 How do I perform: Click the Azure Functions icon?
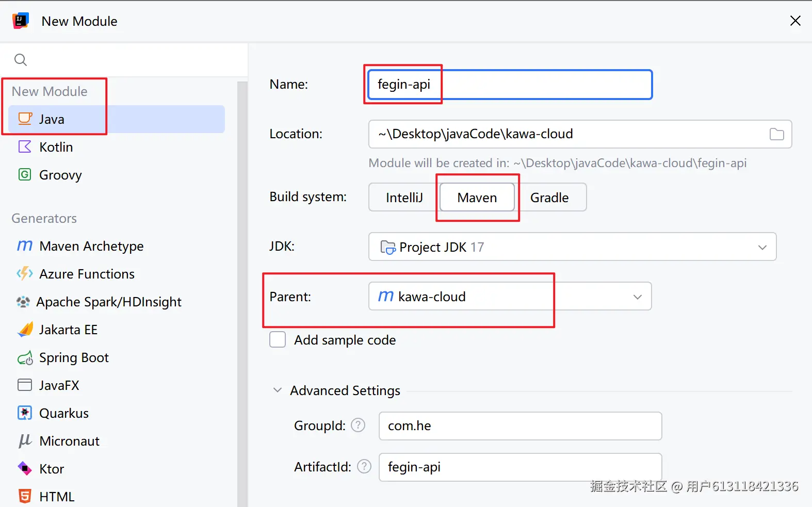pos(25,274)
